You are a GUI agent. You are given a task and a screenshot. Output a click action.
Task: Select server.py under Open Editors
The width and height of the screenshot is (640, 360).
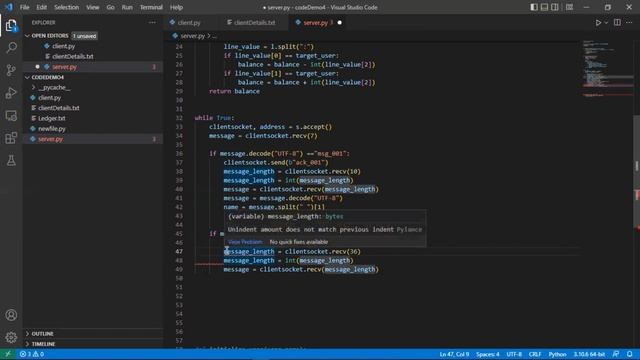coord(64,67)
